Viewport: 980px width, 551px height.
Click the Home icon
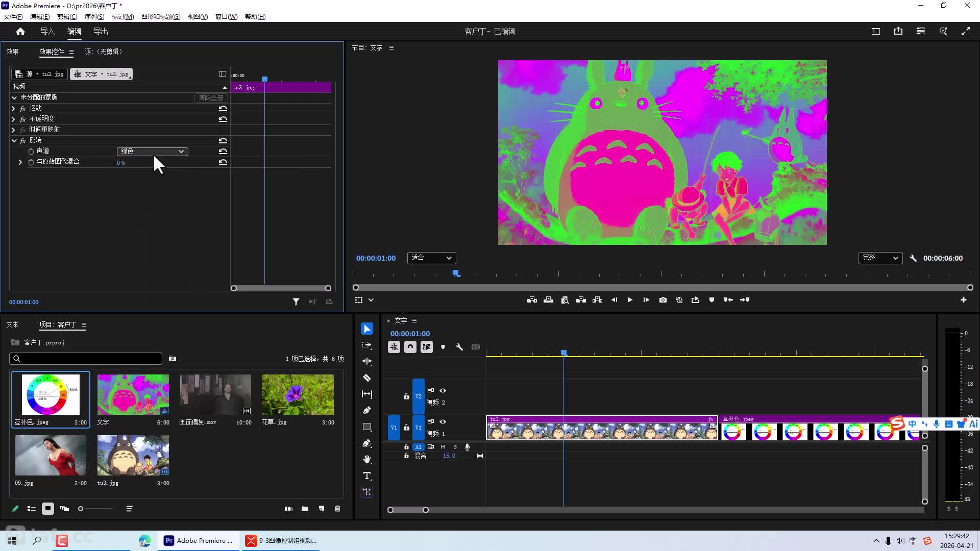pyautogui.click(x=20, y=31)
